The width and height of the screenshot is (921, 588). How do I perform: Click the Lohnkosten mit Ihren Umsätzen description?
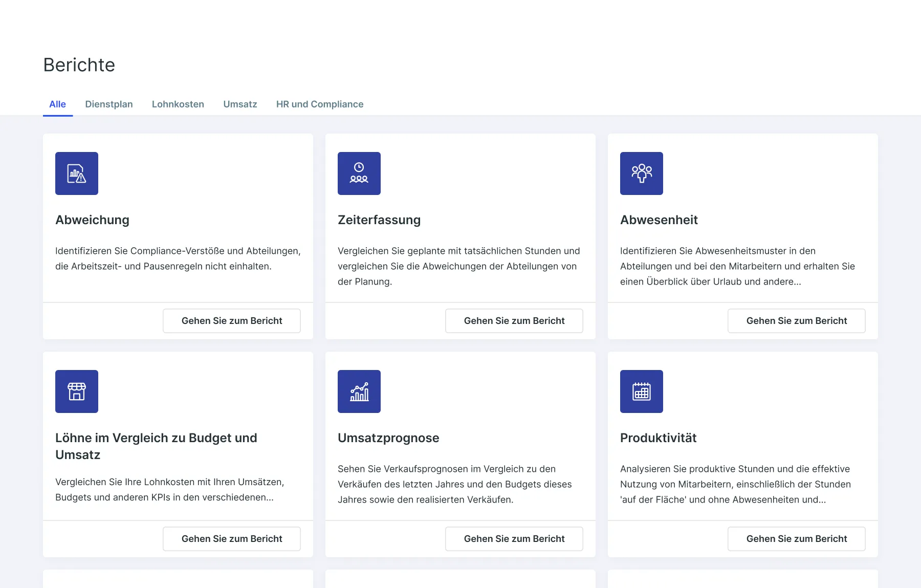click(169, 490)
